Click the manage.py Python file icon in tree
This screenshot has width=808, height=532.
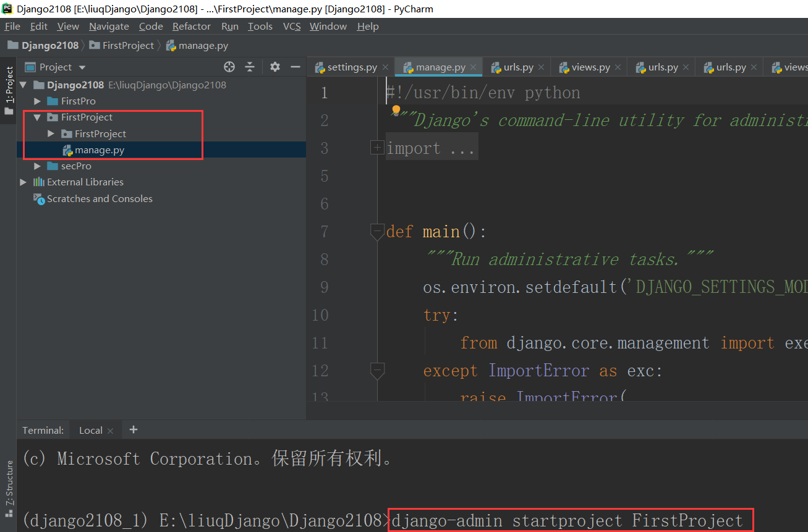click(67, 150)
